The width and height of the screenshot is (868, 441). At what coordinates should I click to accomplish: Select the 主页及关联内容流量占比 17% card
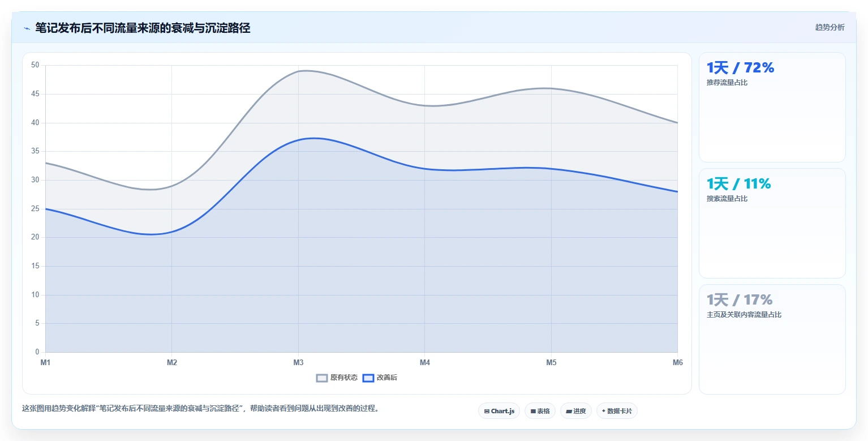(x=772, y=339)
